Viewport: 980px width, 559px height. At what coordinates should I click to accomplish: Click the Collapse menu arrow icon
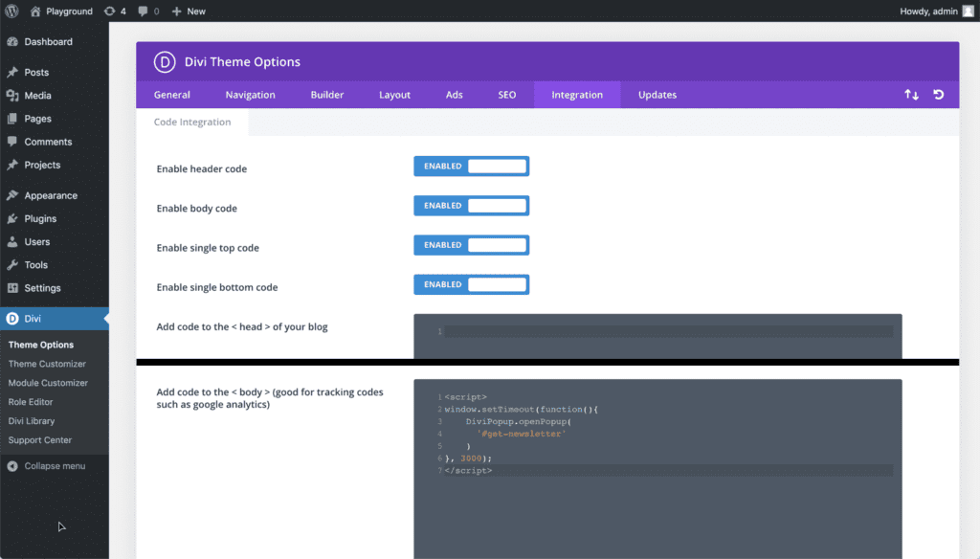point(12,466)
